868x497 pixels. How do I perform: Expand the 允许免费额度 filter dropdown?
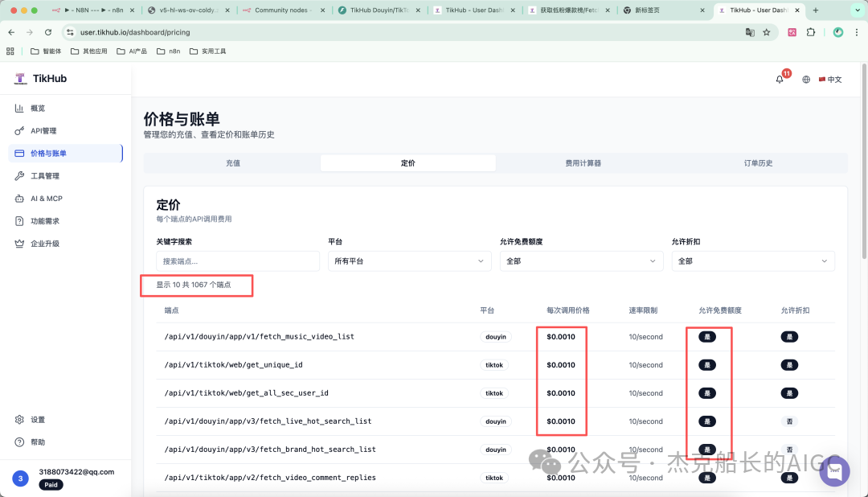[x=581, y=261]
